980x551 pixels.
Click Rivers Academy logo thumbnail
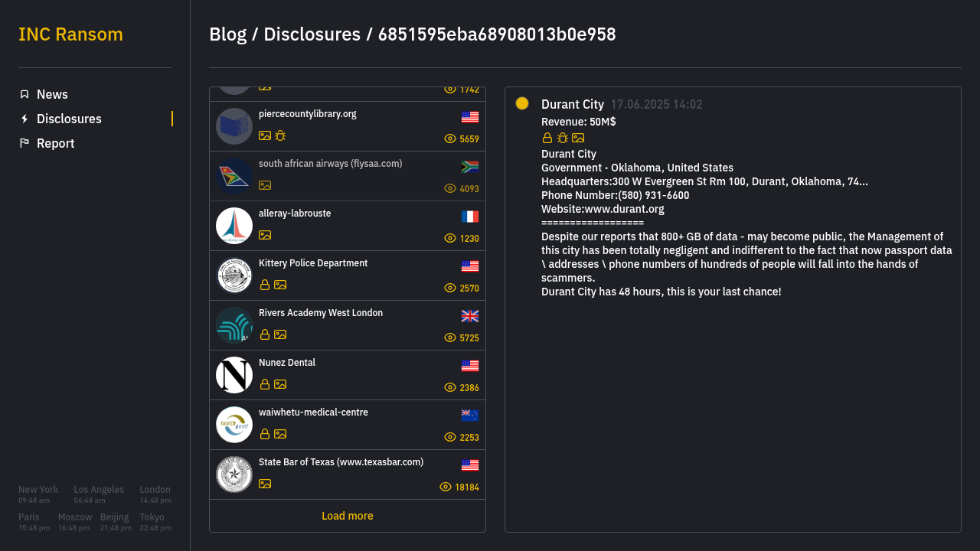(234, 325)
